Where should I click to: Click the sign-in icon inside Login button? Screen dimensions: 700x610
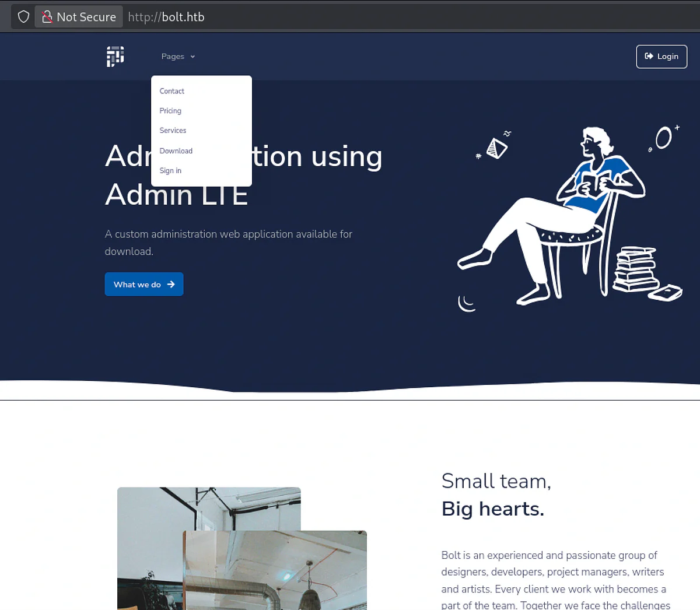click(649, 56)
